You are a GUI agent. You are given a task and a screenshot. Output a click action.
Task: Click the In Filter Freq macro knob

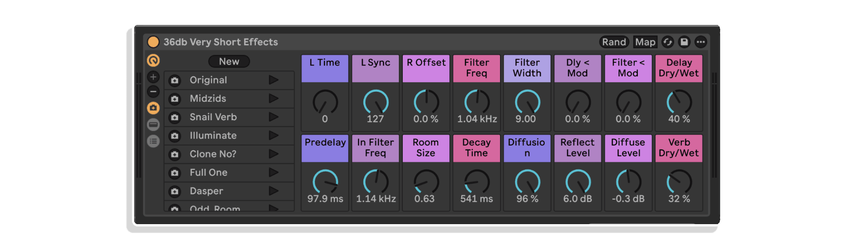point(376,182)
